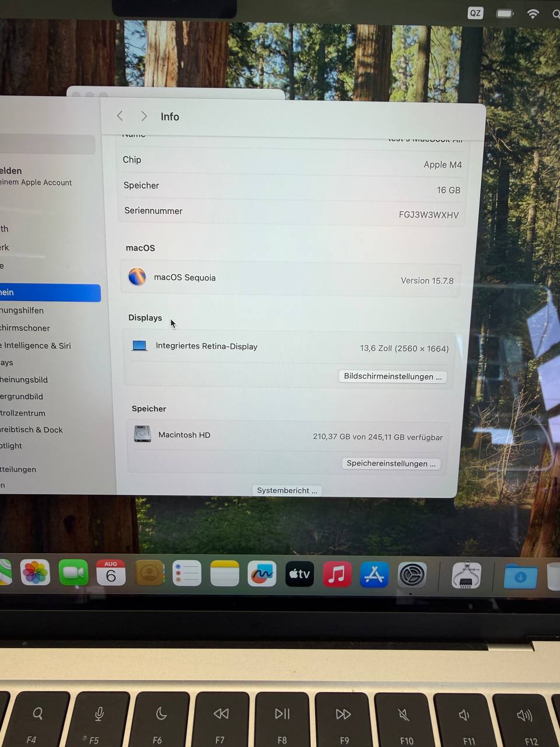Open Speichereinstellungen … storage settings
This screenshot has width=560, height=747.
(x=391, y=463)
